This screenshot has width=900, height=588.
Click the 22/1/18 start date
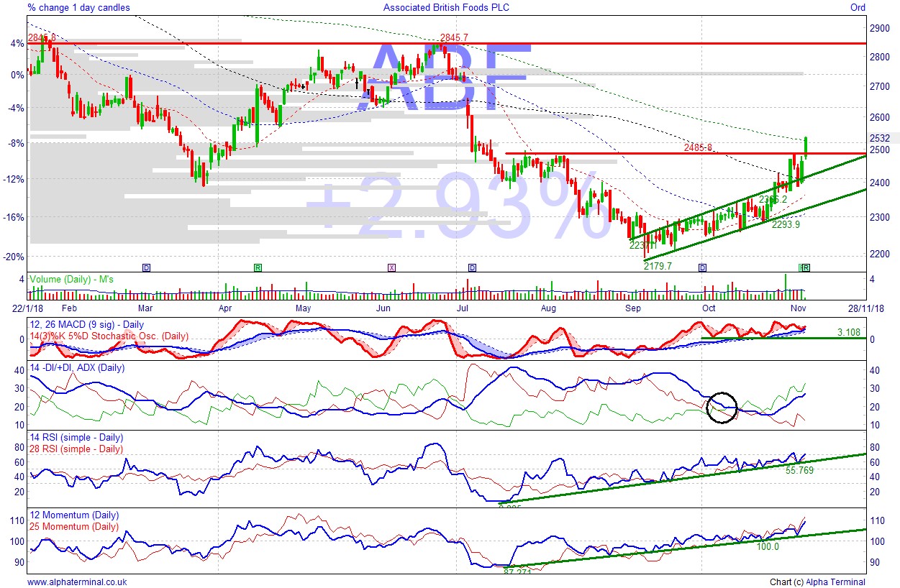[27, 308]
